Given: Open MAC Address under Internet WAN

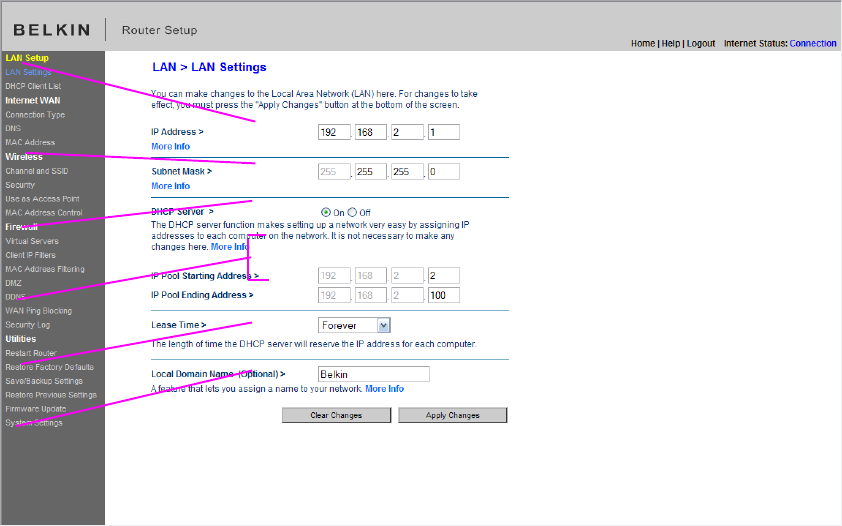Looking at the screenshot, I should 30,142.
